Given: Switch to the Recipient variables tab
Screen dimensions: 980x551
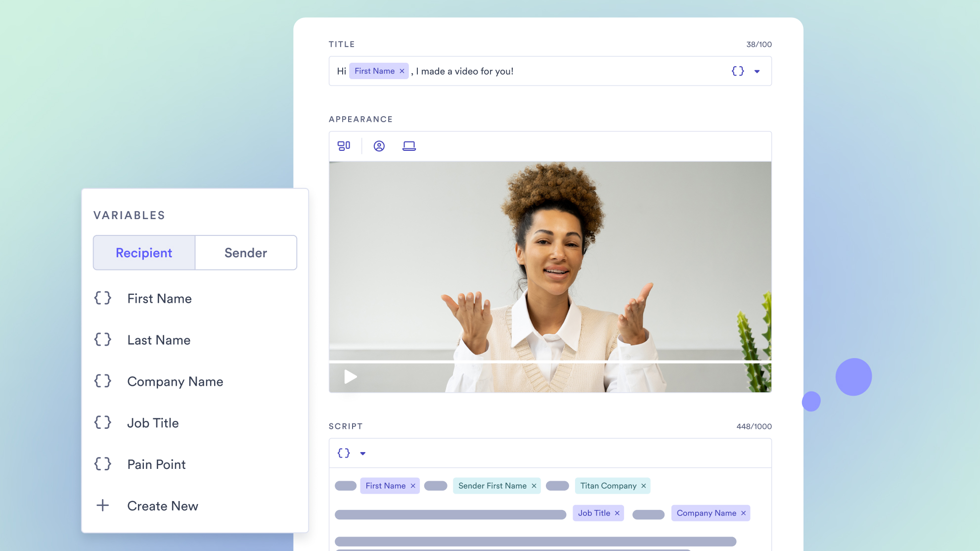Looking at the screenshot, I should pos(144,252).
